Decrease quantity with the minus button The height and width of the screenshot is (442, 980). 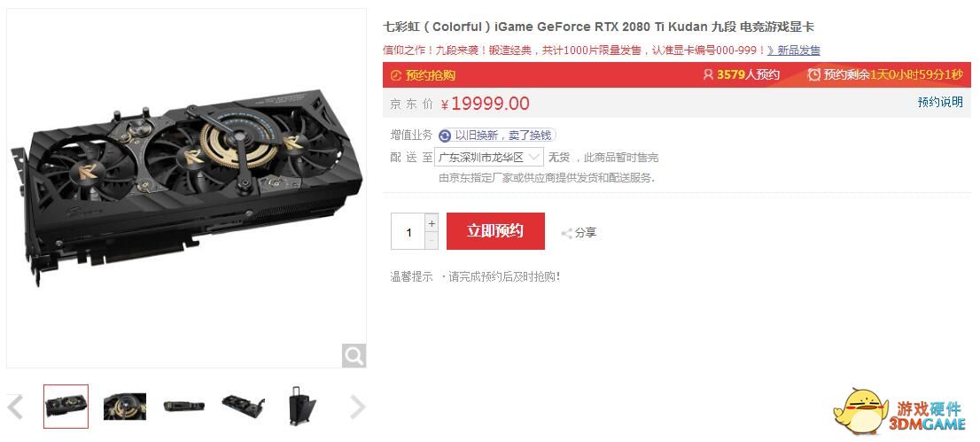click(x=432, y=240)
